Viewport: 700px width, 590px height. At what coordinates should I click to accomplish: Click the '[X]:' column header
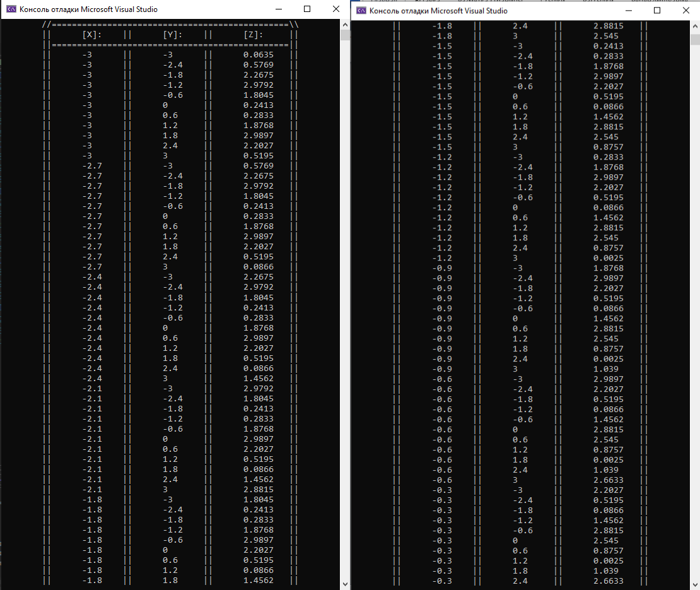[x=92, y=35]
